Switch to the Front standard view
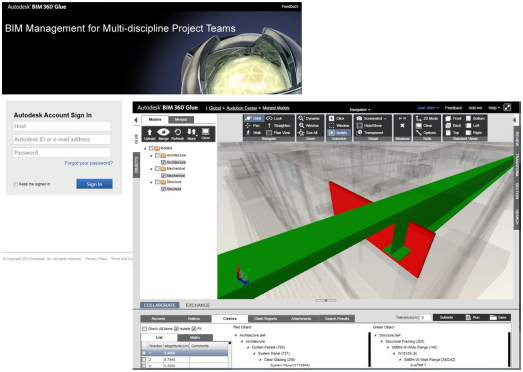 (x=454, y=118)
